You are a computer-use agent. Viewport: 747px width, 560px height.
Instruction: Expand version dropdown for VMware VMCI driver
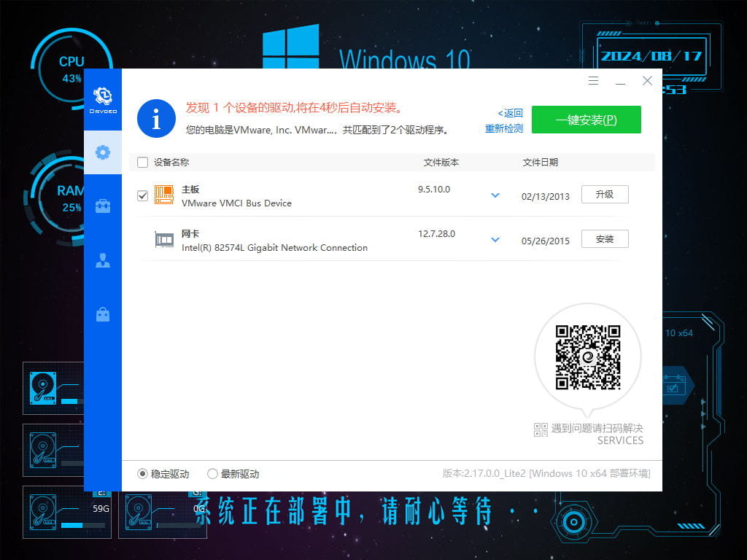pyautogui.click(x=495, y=195)
